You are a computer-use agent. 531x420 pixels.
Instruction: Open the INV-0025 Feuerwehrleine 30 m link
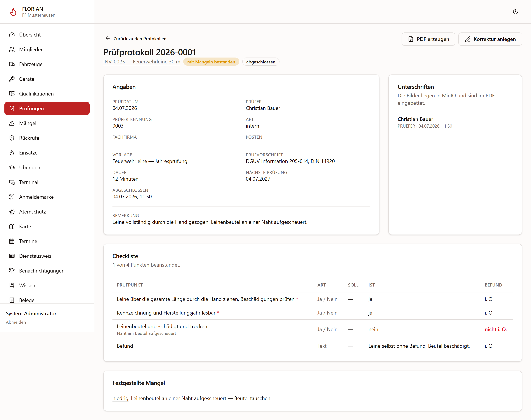tap(142, 62)
